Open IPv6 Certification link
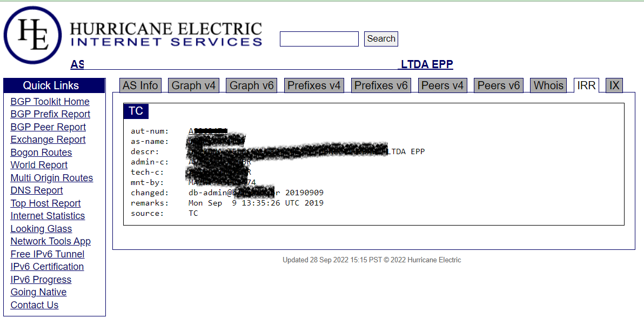The height and width of the screenshot is (324, 644). point(47,267)
